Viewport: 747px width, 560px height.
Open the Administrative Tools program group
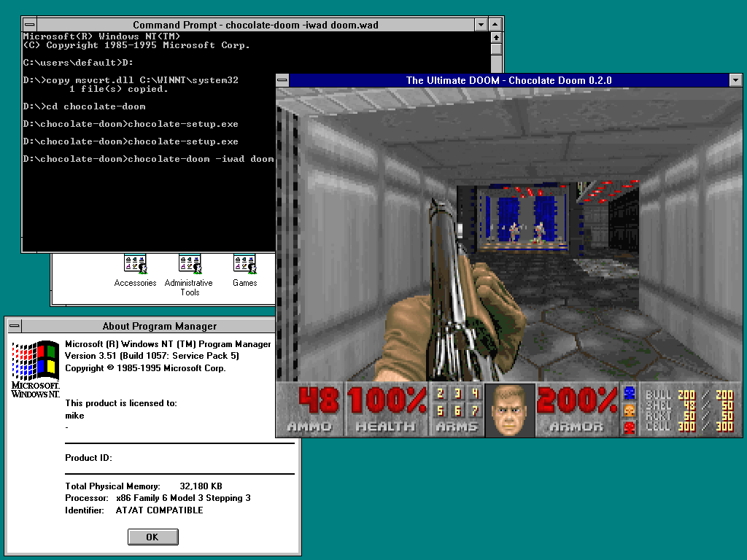pyautogui.click(x=189, y=264)
